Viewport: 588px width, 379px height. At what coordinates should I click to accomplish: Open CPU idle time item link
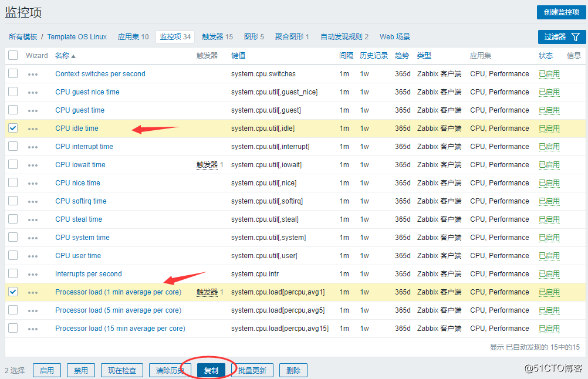76,128
